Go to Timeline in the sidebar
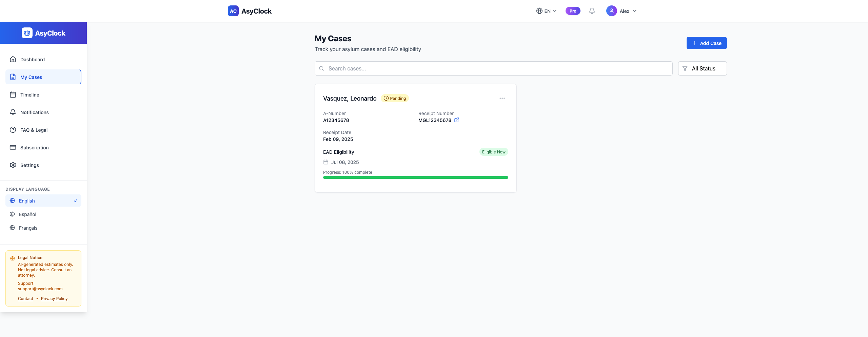The height and width of the screenshot is (337, 868). 43,95
